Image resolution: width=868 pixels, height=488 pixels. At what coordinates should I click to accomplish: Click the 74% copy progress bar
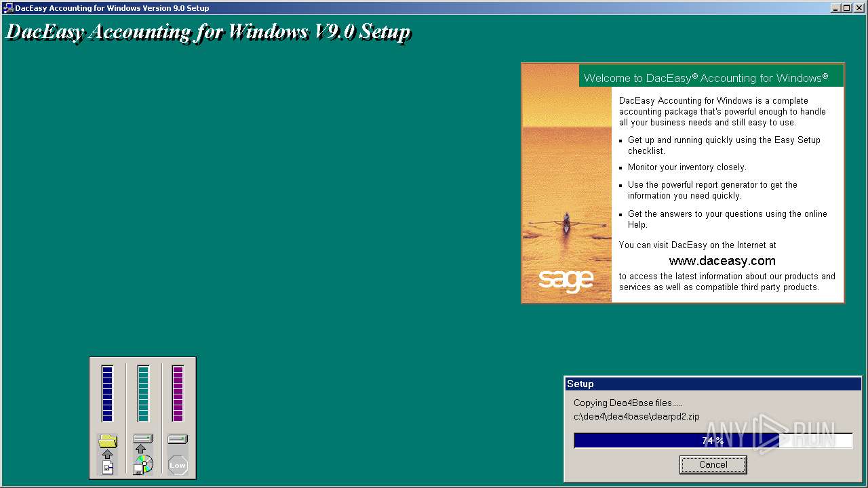pos(713,441)
